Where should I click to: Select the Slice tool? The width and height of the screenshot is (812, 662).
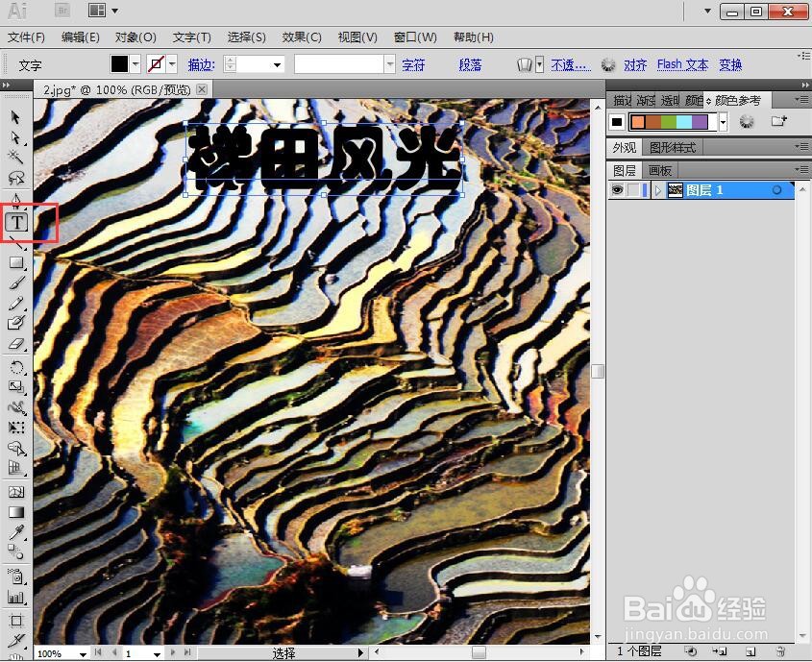click(15, 641)
